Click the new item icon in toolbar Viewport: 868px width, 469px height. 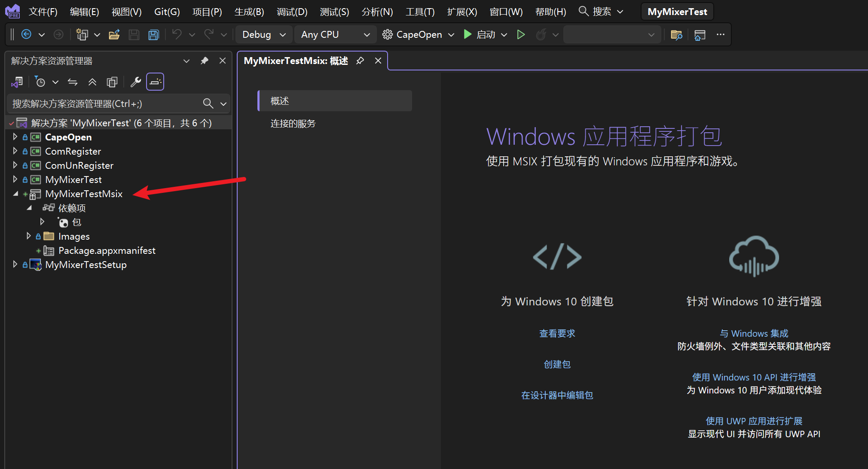pyautogui.click(x=82, y=34)
